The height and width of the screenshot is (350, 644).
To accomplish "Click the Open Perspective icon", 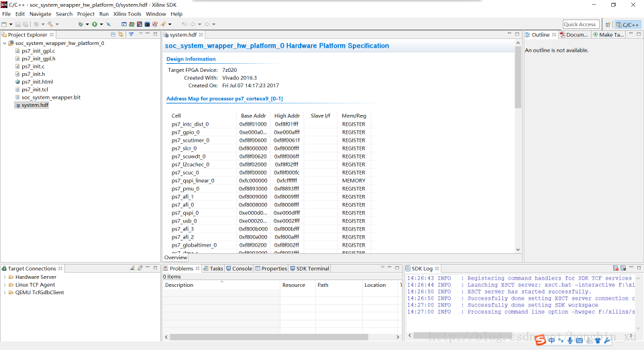I will point(608,25).
